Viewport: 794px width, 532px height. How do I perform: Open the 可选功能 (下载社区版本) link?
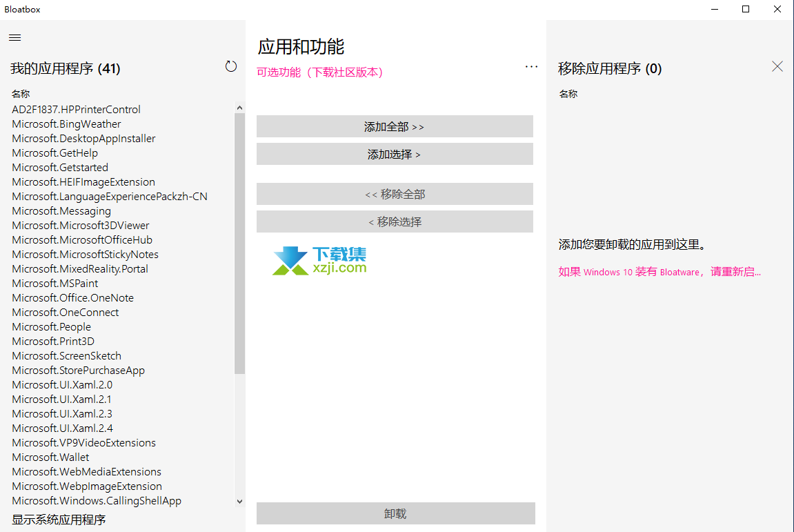click(x=320, y=72)
